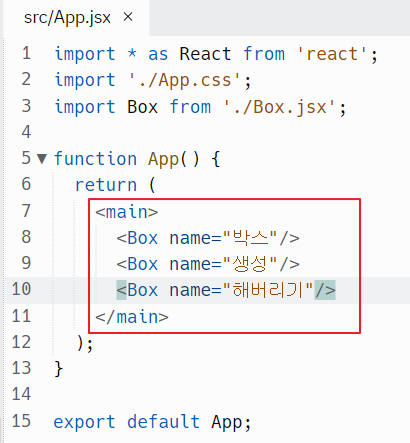The width and height of the screenshot is (410, 443).
Task: Click the return keyword on line 6
Action: pyautogui.click(x=106, y=185)
